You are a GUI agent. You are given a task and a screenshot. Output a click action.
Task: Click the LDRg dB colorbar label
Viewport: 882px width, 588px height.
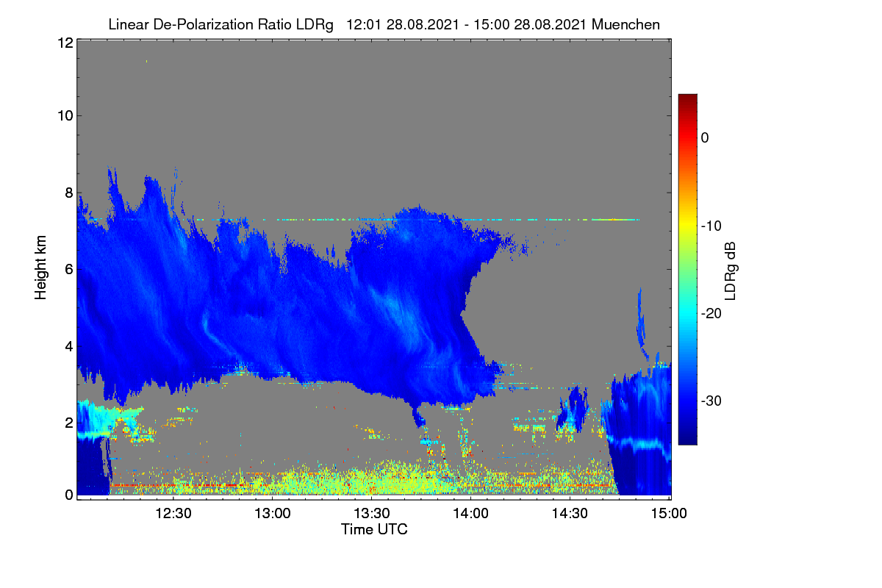click(x=731, y=269)
